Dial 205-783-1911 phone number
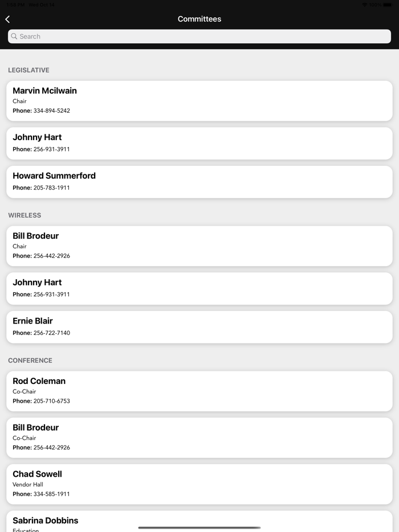The height and width of the screenshot is (532, 399). (51, 188)
